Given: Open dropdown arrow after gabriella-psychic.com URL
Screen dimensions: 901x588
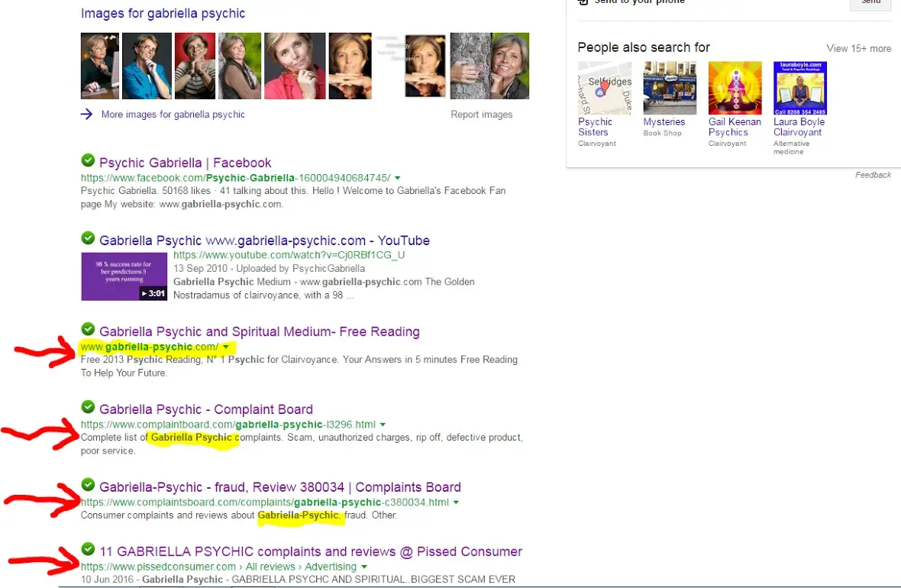Looking at the screenshot, I should pos(226,347).
